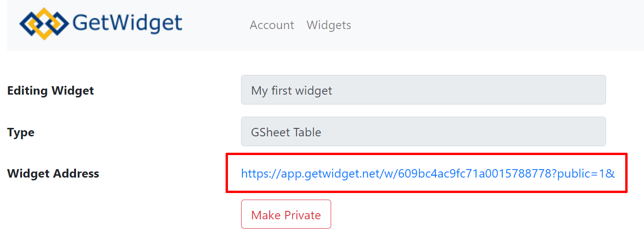The image size is (644, 238).
Task: Click the empty grey navbar area
Action: tap(497, 25)
